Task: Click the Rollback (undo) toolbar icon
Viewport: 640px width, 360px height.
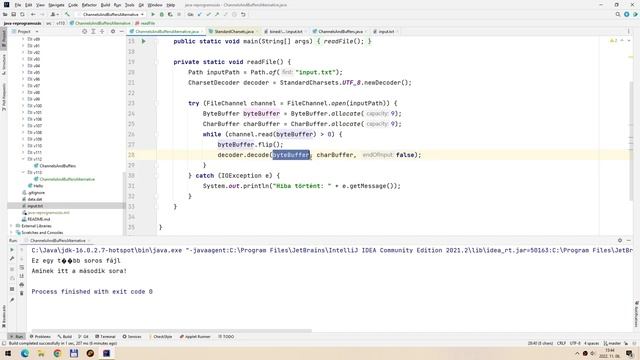Action: (243, 14)
